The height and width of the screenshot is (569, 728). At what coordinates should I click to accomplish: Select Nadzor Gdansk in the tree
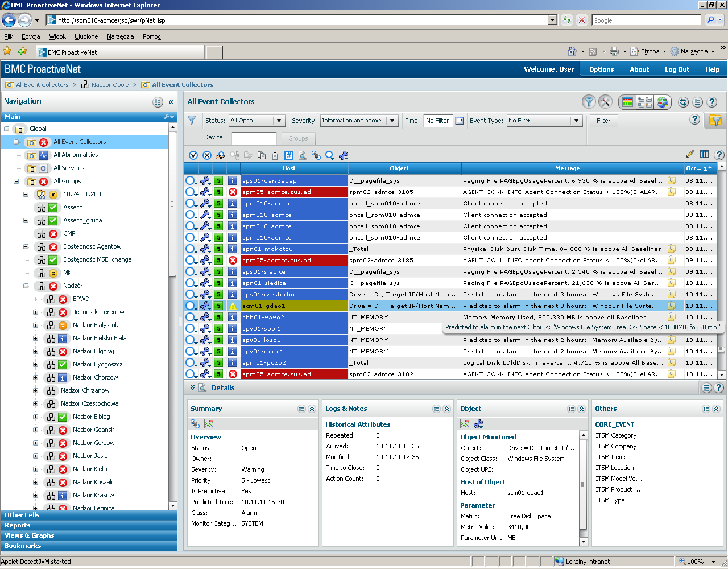[x=94, y=430]
